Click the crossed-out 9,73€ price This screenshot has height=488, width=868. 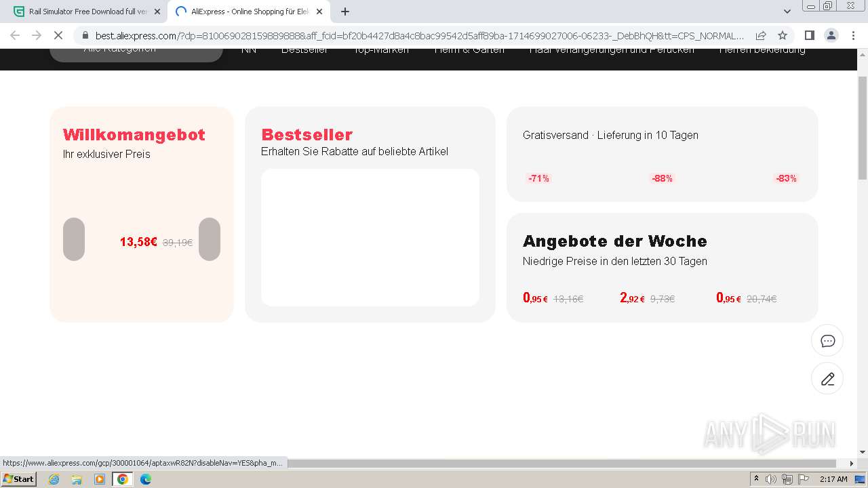pos(663,299)
